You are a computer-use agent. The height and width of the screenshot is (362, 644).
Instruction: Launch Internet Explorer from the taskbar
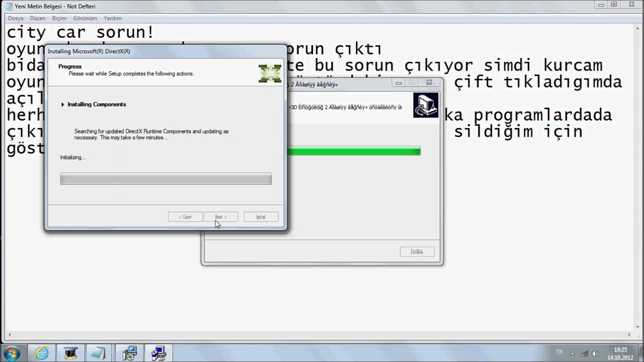point(42,353)
